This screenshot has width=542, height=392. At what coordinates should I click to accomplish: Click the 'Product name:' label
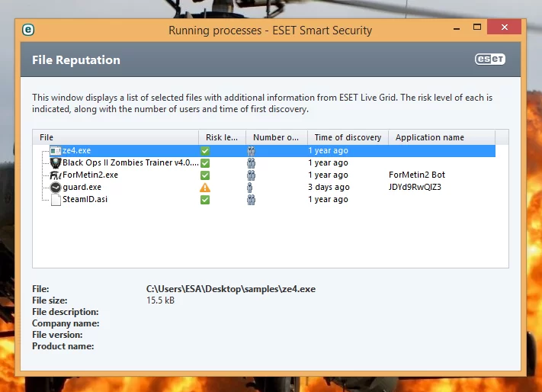point(63,346)
